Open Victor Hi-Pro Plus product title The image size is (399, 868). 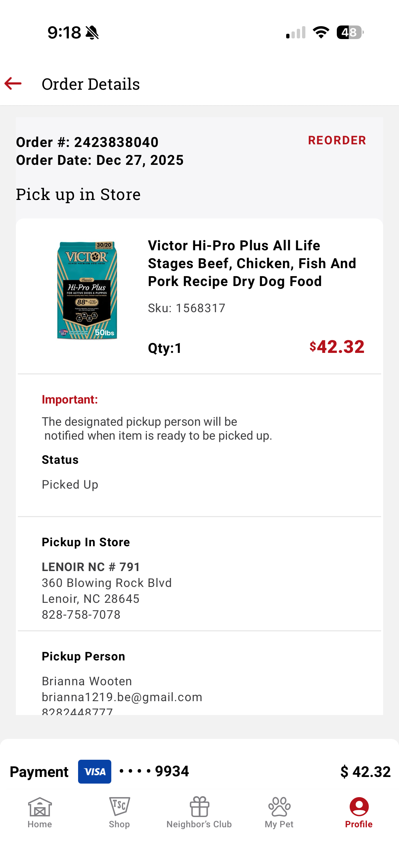point(252,263)
